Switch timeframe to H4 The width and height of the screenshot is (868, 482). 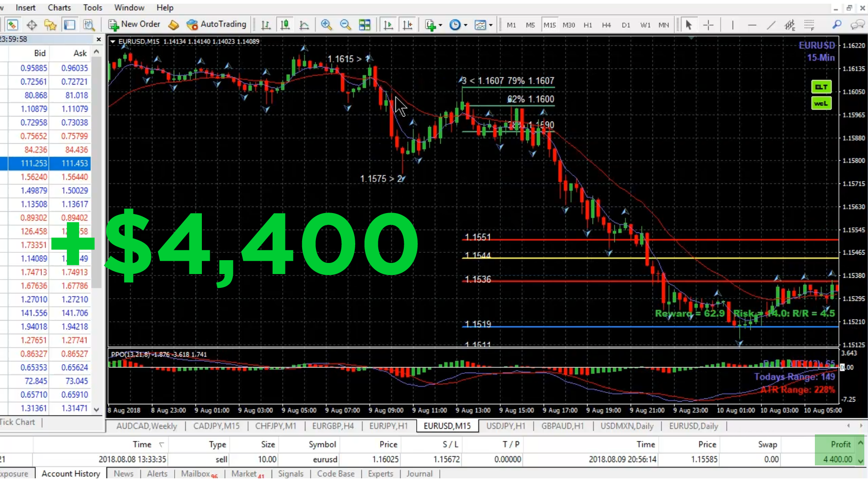coord(607,25)
